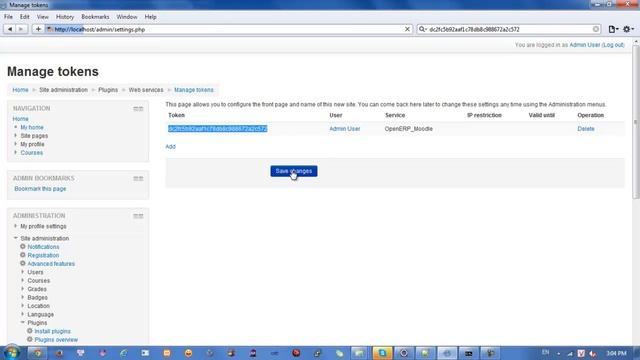Click the address bar URL field
The image size is (640, 360).
click(228, 29)
